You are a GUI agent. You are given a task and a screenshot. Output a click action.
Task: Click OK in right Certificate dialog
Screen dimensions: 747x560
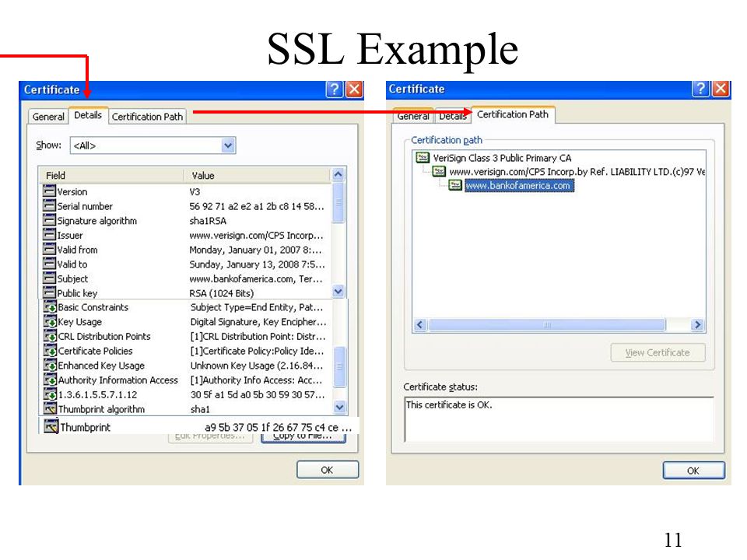coord(693,471)
